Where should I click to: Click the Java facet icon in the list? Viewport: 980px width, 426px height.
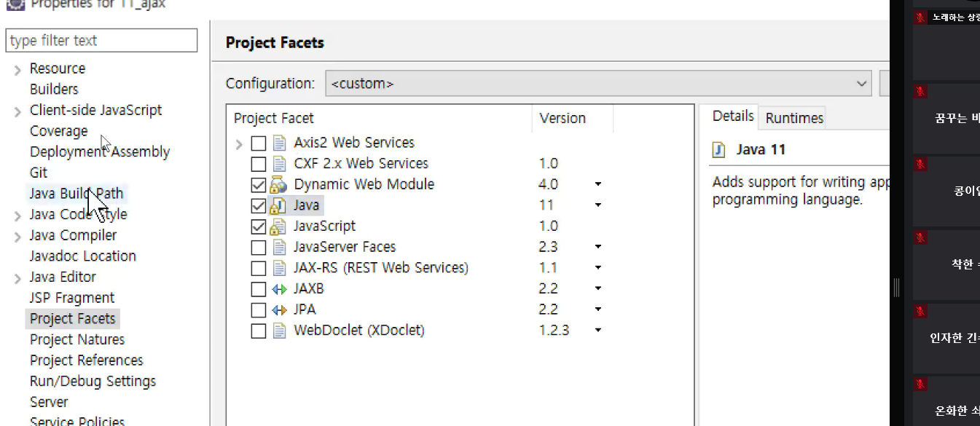[278, 205]
